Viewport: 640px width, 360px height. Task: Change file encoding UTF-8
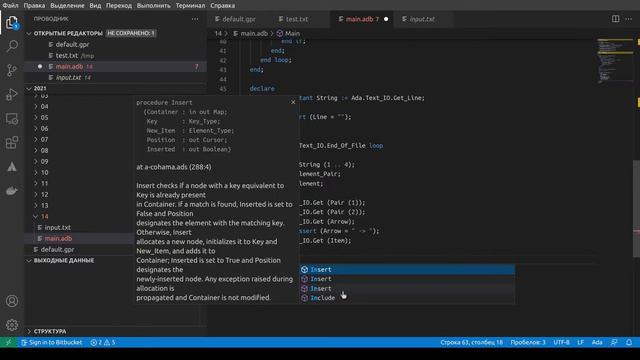tap(561, 342)
